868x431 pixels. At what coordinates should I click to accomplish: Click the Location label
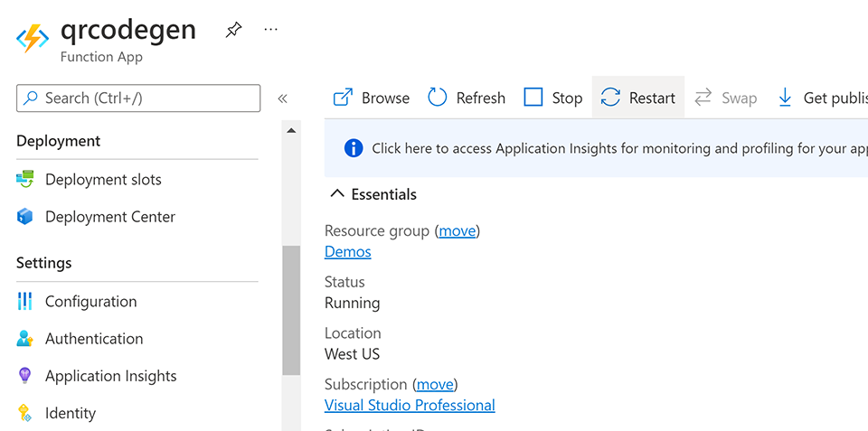[353, 333]
